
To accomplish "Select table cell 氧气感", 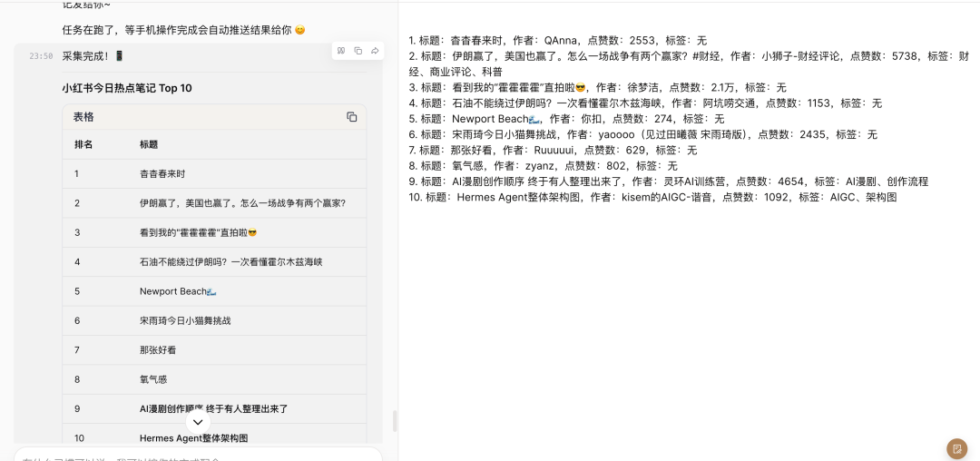I will [x=153, y=379].
